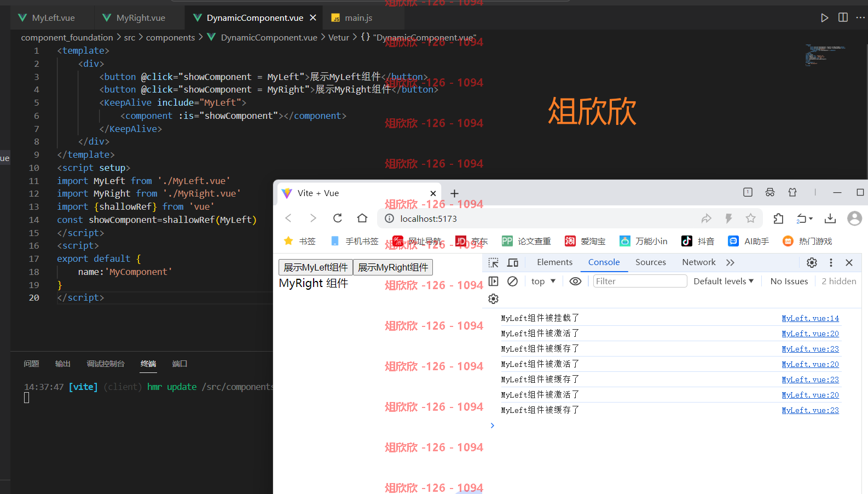Open editor more actions ellipsis
This screenshot has height=494, width=868.
click(860, 18)
